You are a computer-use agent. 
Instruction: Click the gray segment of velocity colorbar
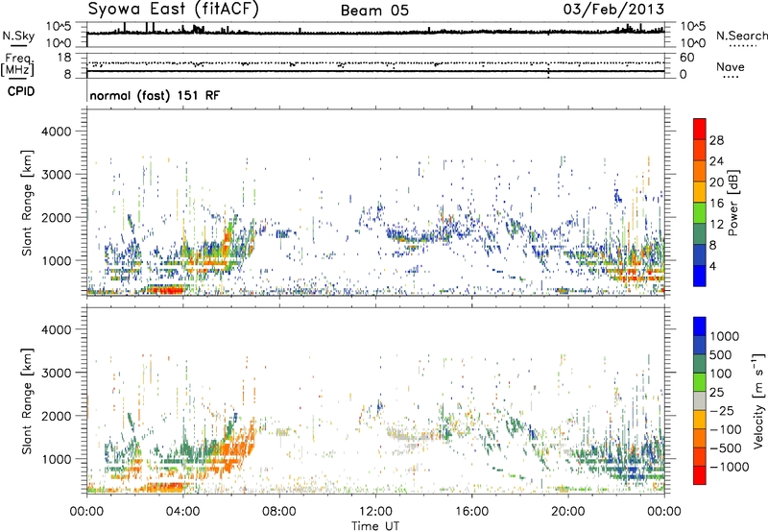[x=700, y=400]
